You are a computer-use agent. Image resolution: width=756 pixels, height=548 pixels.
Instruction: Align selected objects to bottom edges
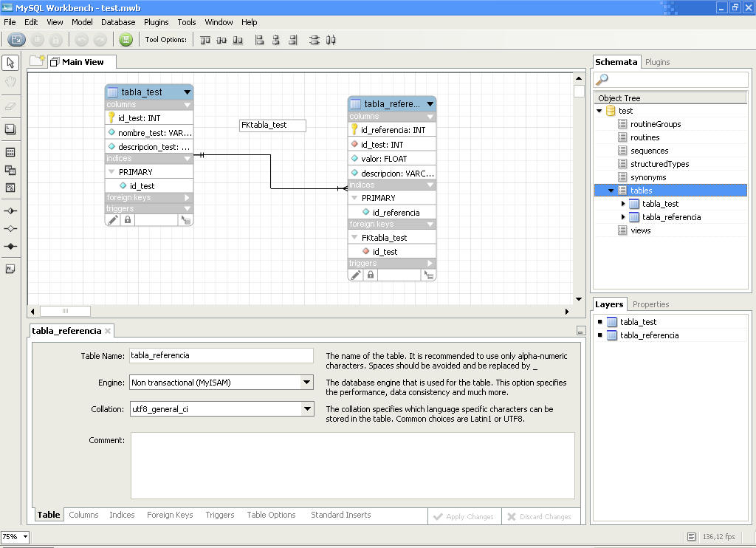point(238,40)
